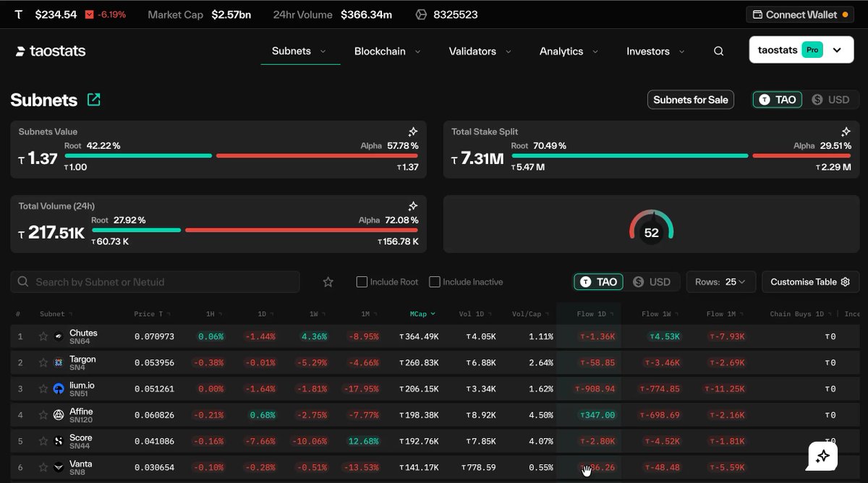Click Vanta Vol 1D value 778.59
The height and width of the screenshot is (483, 868).
pos(479,467)
